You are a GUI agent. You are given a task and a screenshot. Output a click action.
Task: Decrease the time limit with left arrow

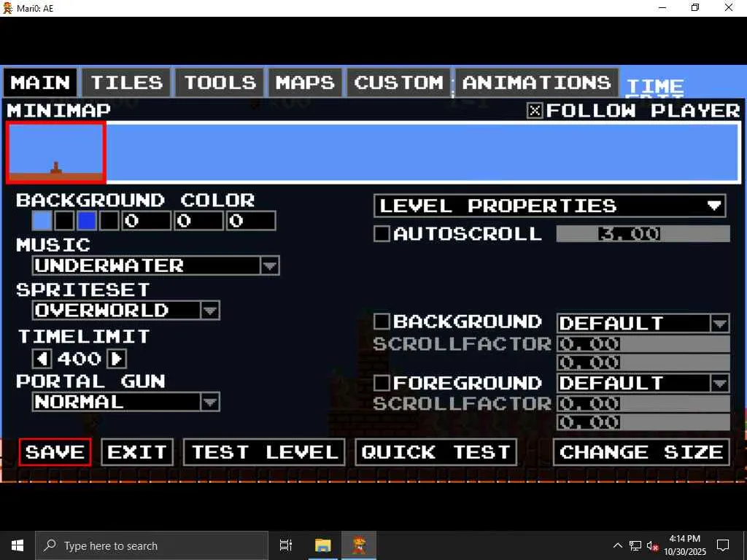42,359
